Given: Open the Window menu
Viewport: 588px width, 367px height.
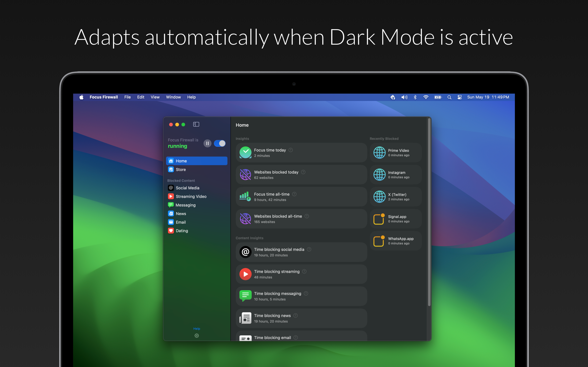Looking at the screenshot, I should 173,97.
